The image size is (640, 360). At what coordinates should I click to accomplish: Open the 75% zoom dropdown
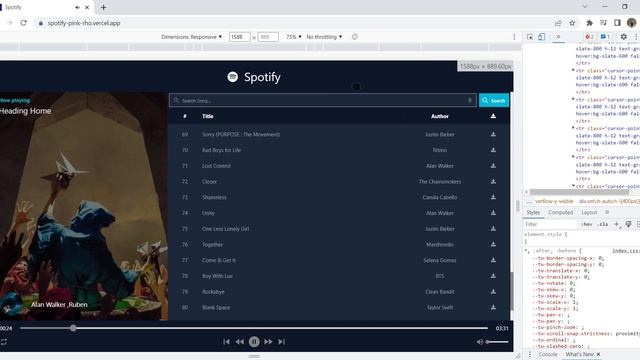[293, 37]
